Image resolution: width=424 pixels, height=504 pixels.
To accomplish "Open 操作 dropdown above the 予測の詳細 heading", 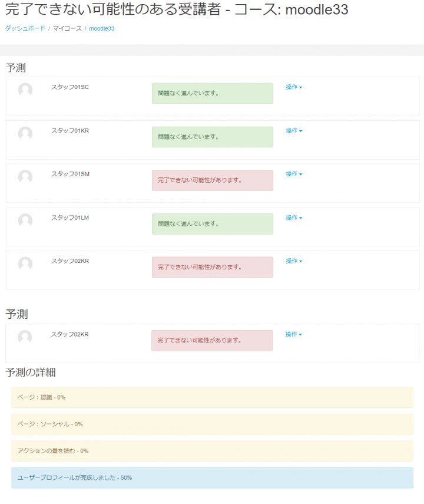I will (x=293, y=334).
